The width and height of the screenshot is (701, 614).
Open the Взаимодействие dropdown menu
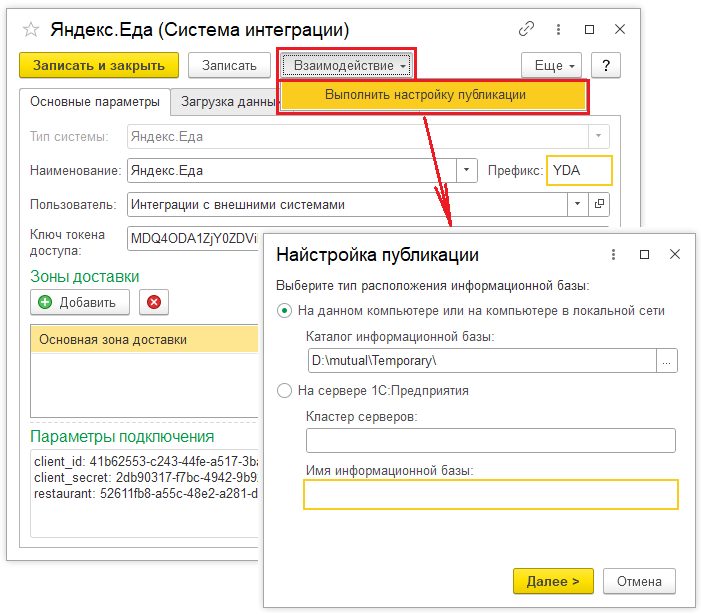click(x=346, y=65)
